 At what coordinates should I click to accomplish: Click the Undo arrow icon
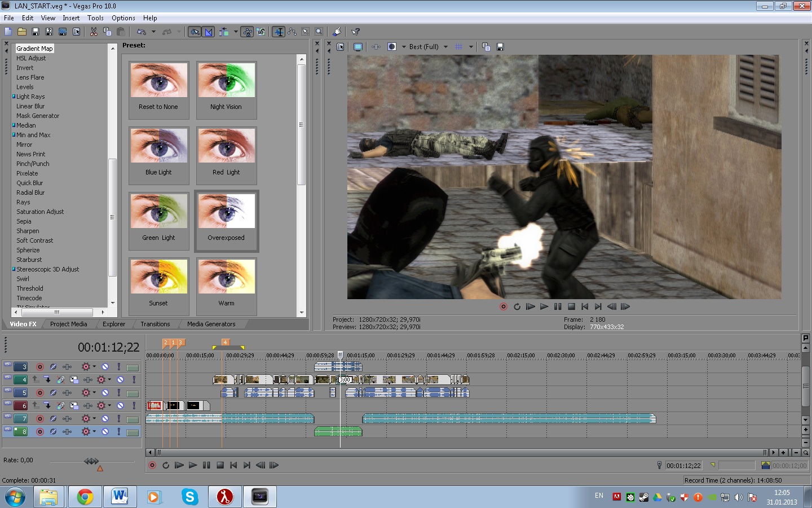(x=142, y=32)
